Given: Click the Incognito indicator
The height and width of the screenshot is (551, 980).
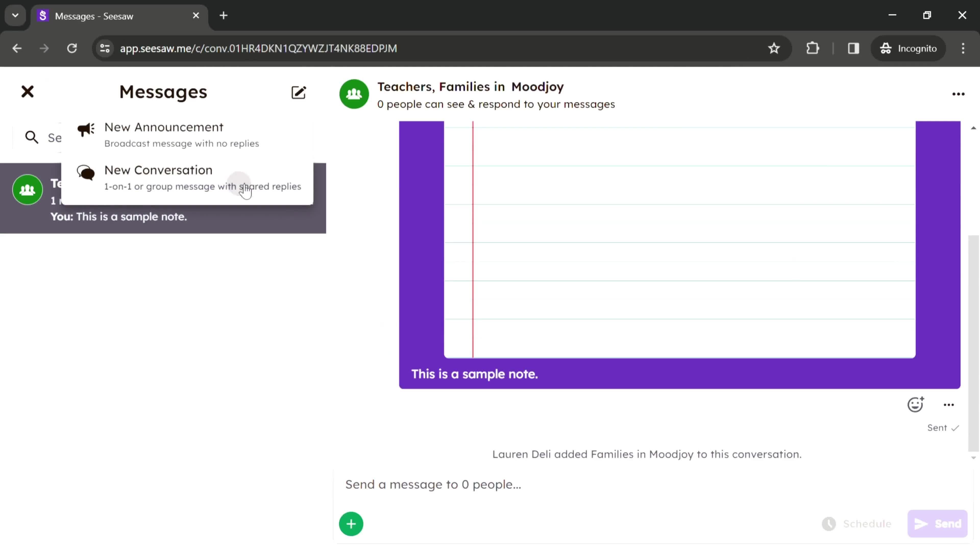Looking at the screenshot, I should pos(908,48).
